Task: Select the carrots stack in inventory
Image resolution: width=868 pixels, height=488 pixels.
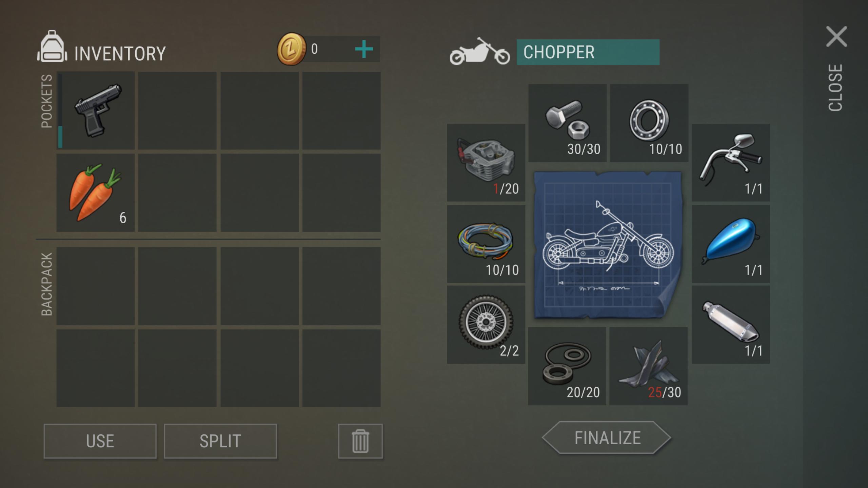Action: pyautogui.click(x=96, y=192)
